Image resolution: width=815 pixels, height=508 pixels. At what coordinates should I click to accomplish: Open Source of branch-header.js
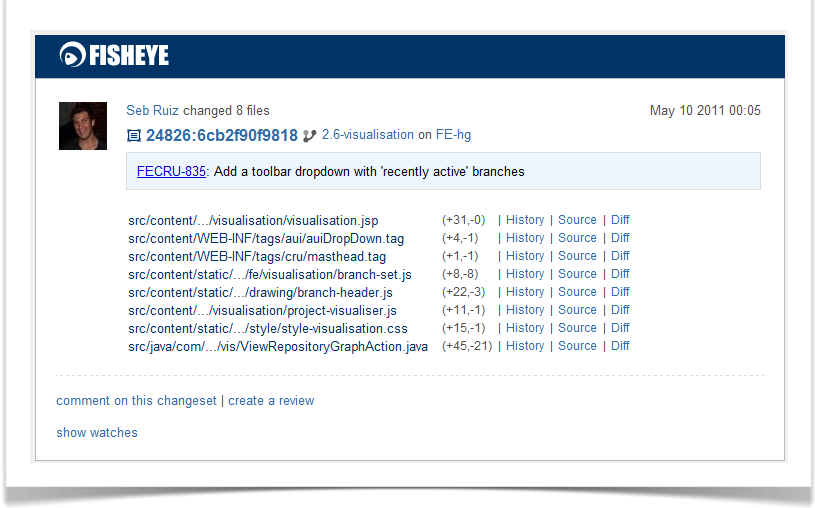tap(577, 292)
